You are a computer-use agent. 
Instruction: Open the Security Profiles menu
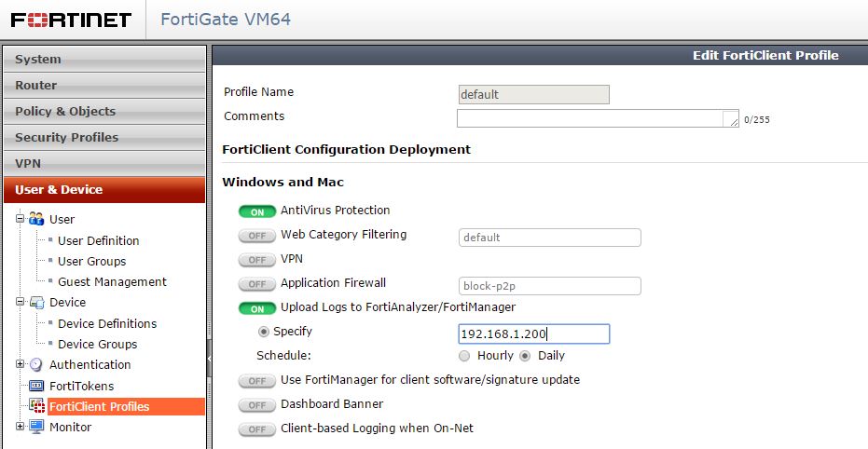coord(66,137)
